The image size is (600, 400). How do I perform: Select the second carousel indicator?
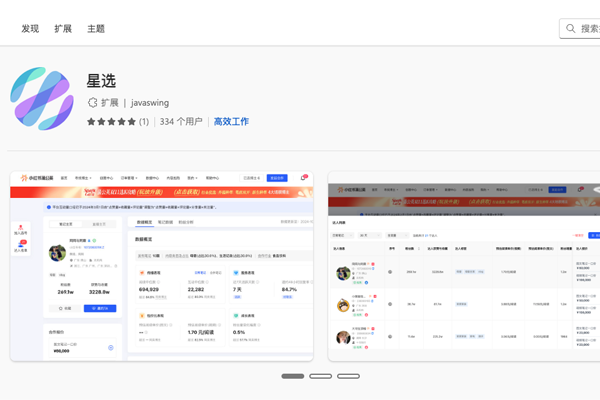(321, 376)
